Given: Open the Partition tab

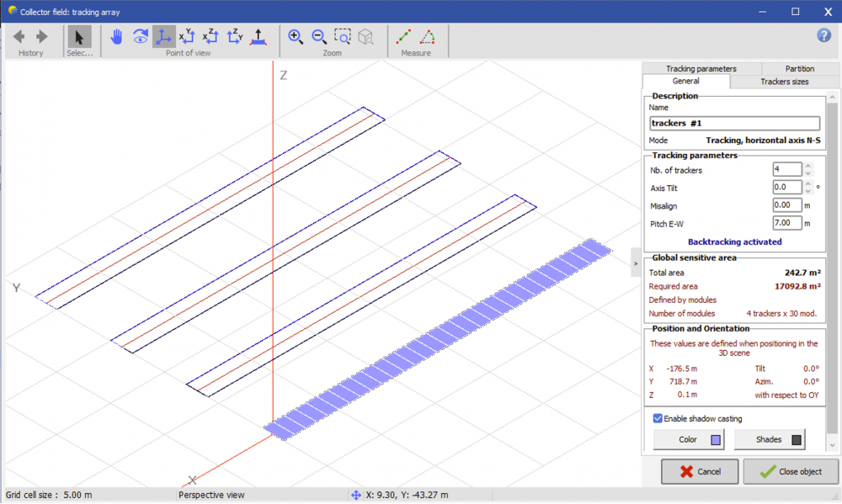Looking at the screenshot, I should (800, 68).
